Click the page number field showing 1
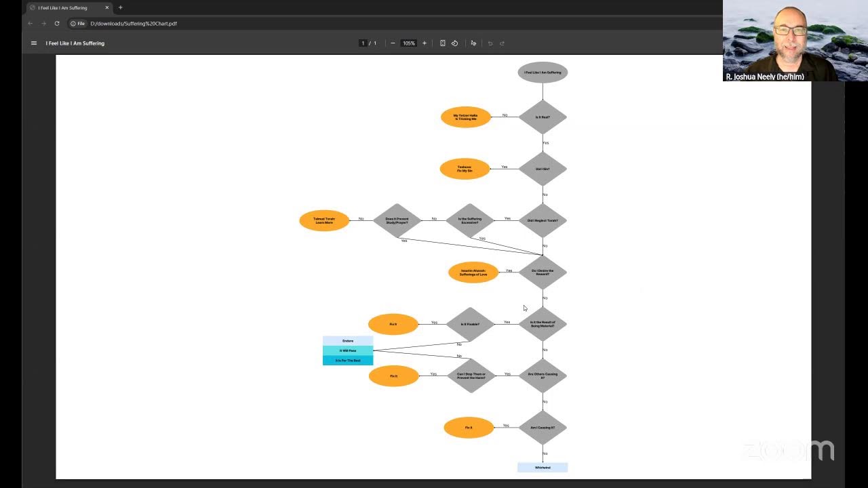Image resolution: width=868 pixels, height=488 pixels. point(363,43)
